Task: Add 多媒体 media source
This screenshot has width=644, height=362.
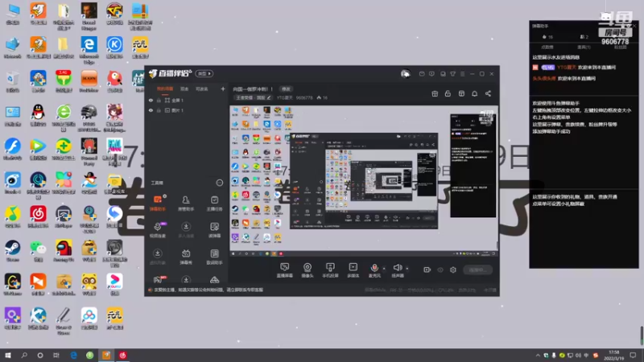Action: pos(353,270)
